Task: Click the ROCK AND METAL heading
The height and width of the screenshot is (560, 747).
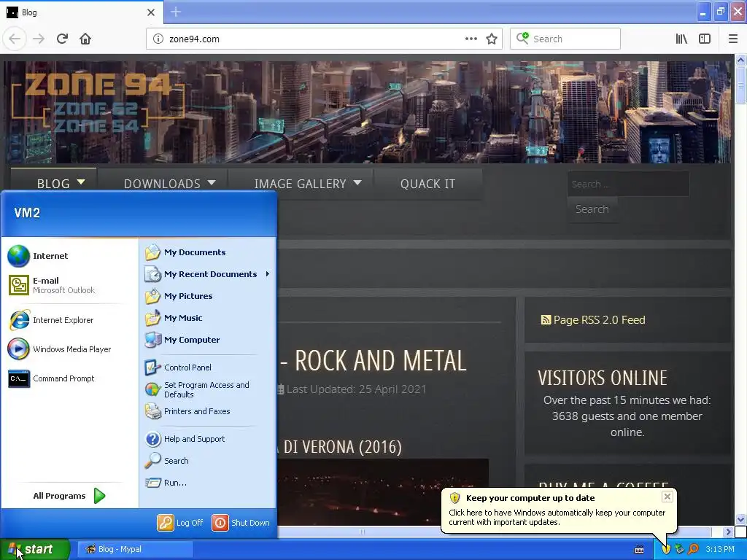Action: point(379,360)
